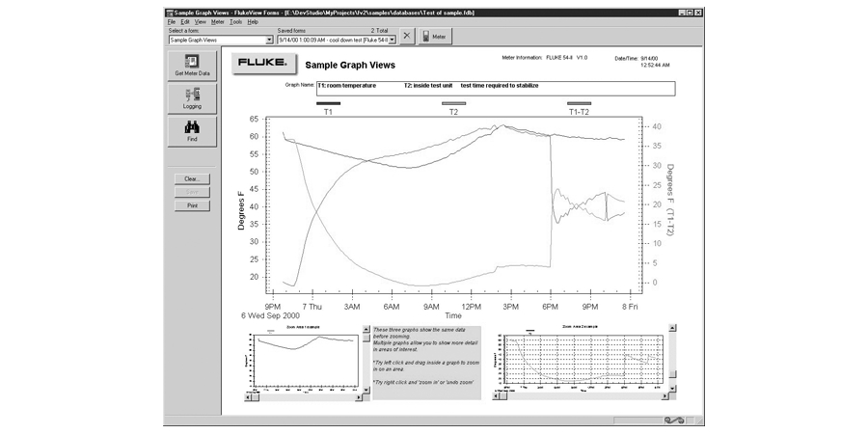Click the FLUKE logo
The height and width of the screenshot is (434, 868).
click(x=264, y=63)
